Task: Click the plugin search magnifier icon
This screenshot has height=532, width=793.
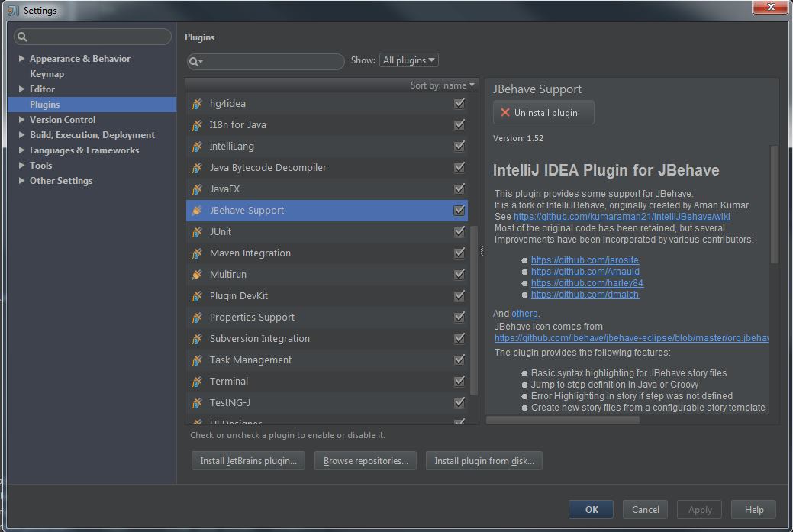Action: tap(195, 62)
